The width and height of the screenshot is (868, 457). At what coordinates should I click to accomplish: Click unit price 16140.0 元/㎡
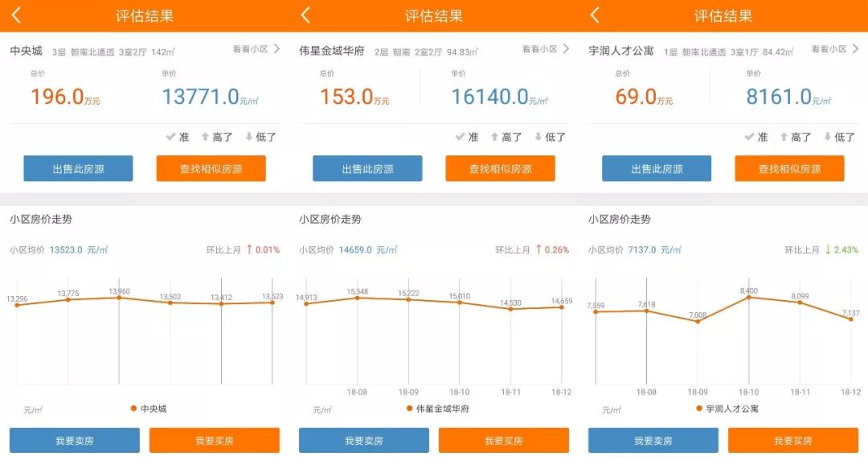click(x=500, y=97)
